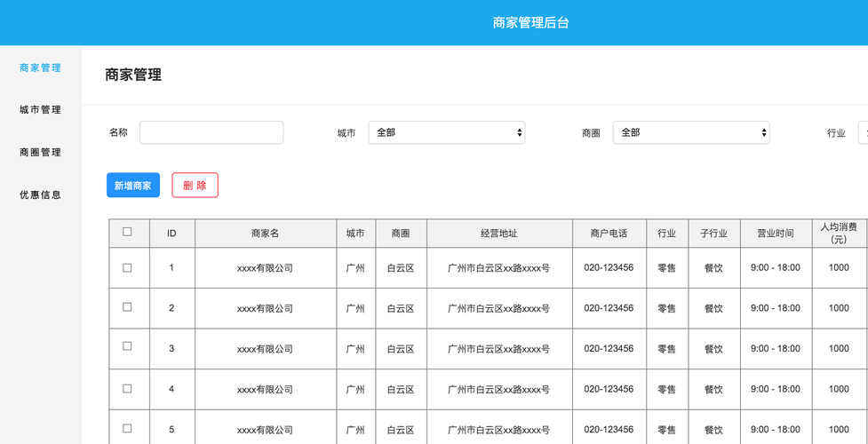Click the 名称 search input field
Image resolution: width=868 pixels, height=444 pixels.
coord(211,133)
